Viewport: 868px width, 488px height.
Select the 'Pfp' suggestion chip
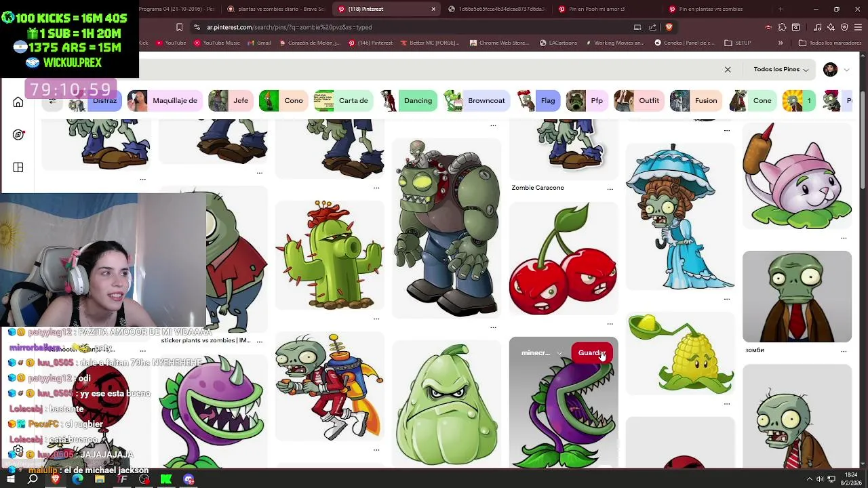pyautogui.click(x=586, y=100)
